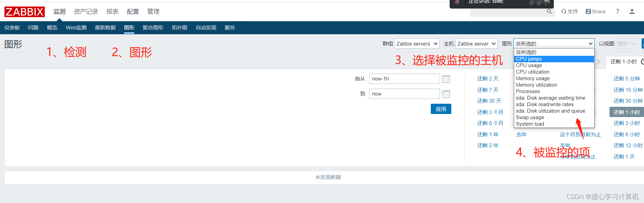The width and height of the screenshot is (644, 203).
Task: Select sda: Disk read/write rates
Action: coord(554,104)
